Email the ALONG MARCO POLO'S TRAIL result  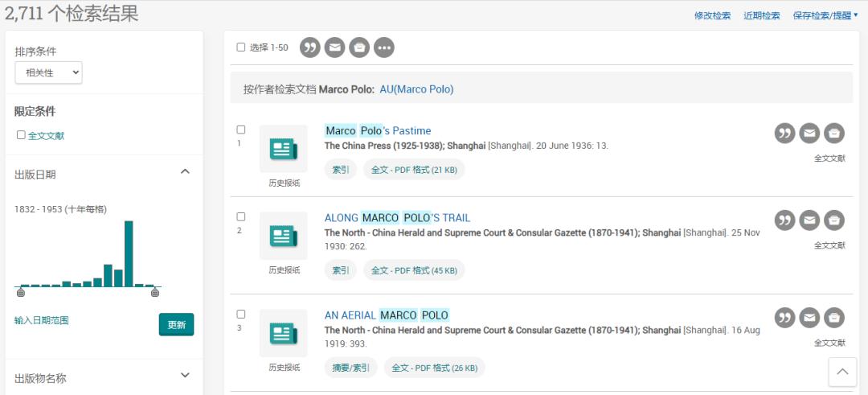tap(809, 220)
